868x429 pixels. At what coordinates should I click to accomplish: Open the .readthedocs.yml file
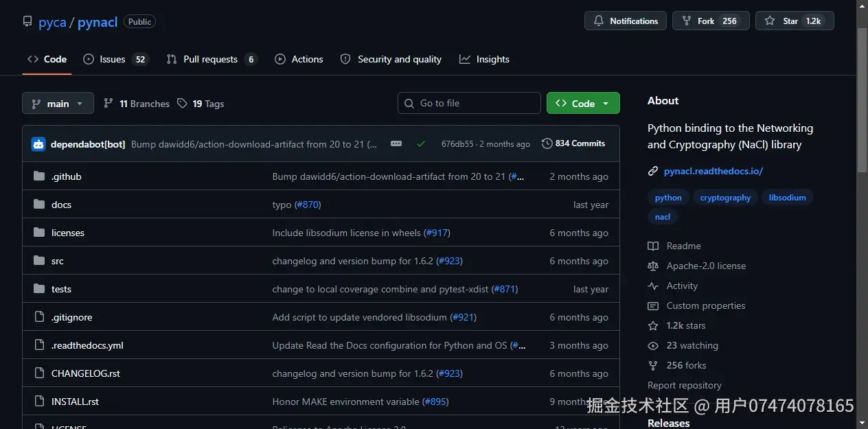[87, 345]
